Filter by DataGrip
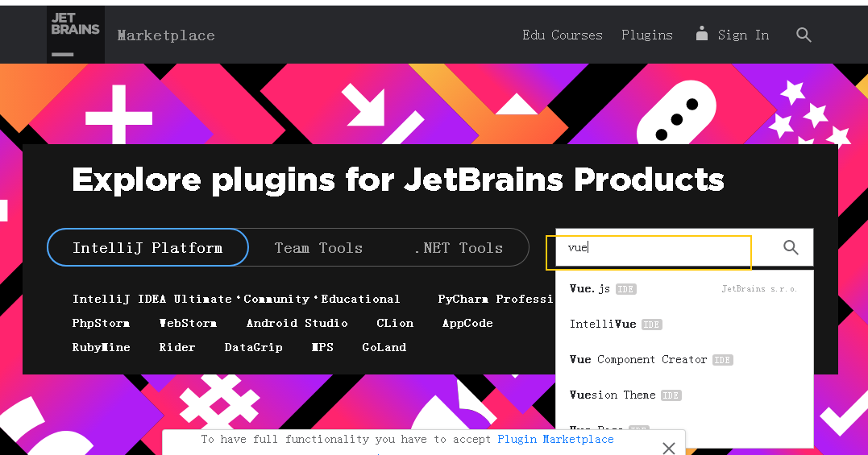Viewport: 868px width, 455px height. pos(254,348)
